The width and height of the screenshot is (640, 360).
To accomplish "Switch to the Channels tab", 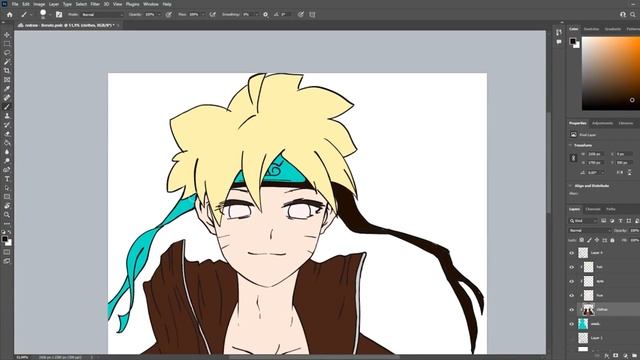I will [x=593, y=209].
